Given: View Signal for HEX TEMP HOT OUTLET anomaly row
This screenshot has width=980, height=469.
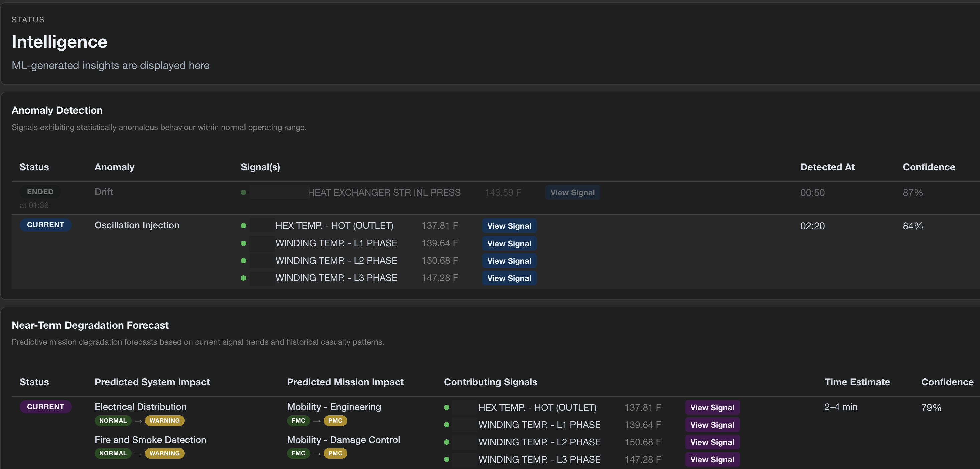Looking at the screenshot, I should 509,226.
